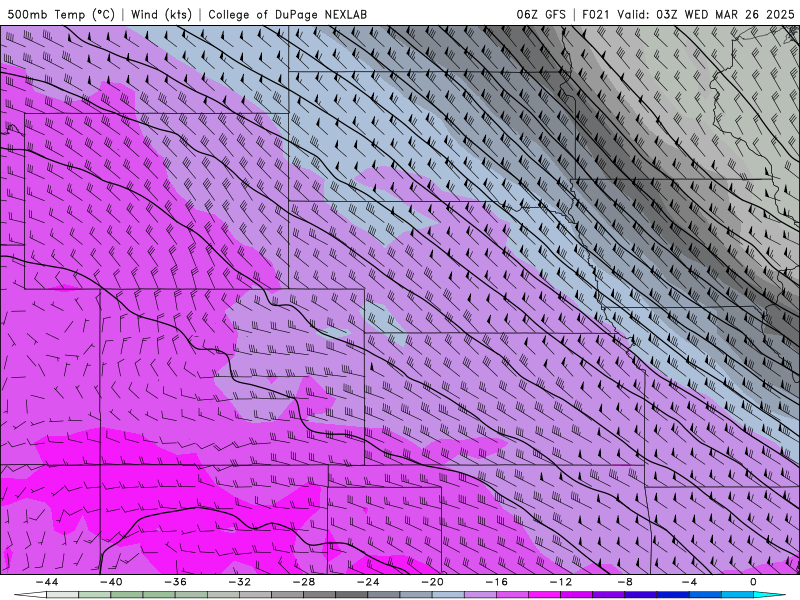
Task: Click the "College of DuPage NEXLAB" label
Action: pyautogui.click(x=287, y=14)
